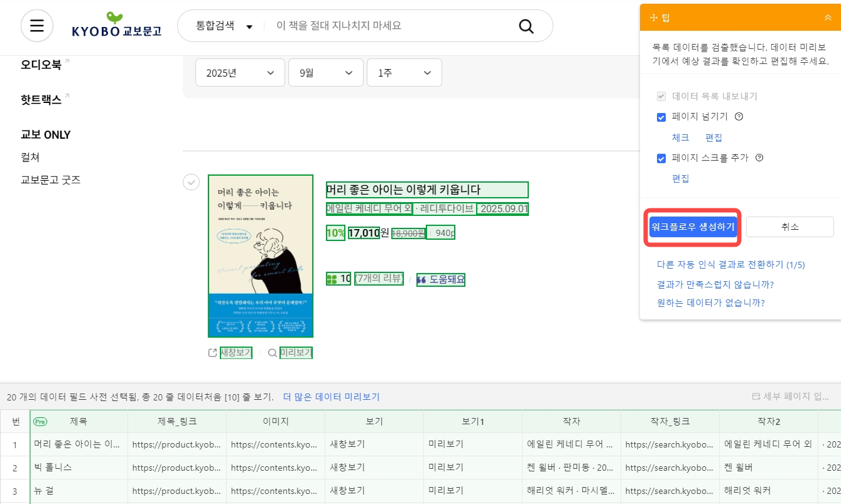This screenshot has width=841, height=504.
Task: Click the help icon beside 페이지 스크롤 추가
Action: (759, 158)
